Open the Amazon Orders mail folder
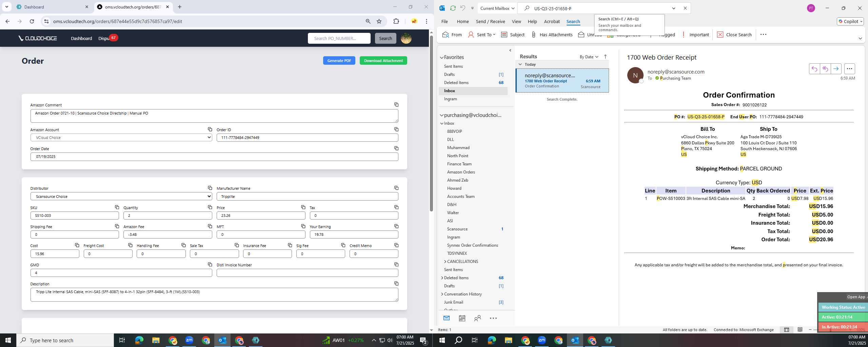The width and height of the screenshot is (868, 347). tap(461, 172)
